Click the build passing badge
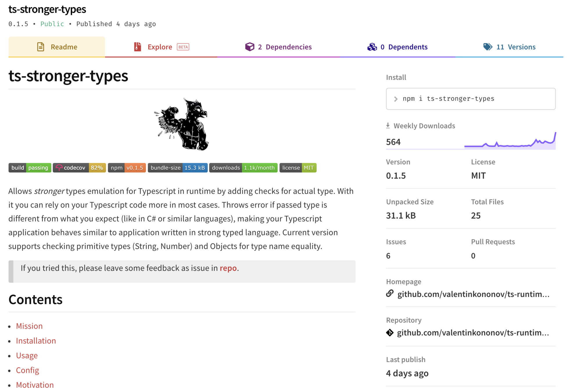 30,168
